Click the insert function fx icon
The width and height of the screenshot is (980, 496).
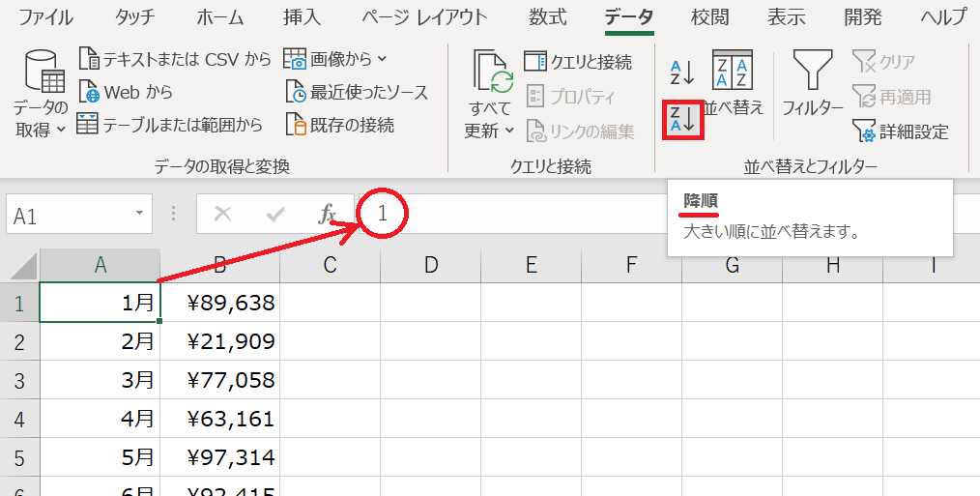pos(327,214)
